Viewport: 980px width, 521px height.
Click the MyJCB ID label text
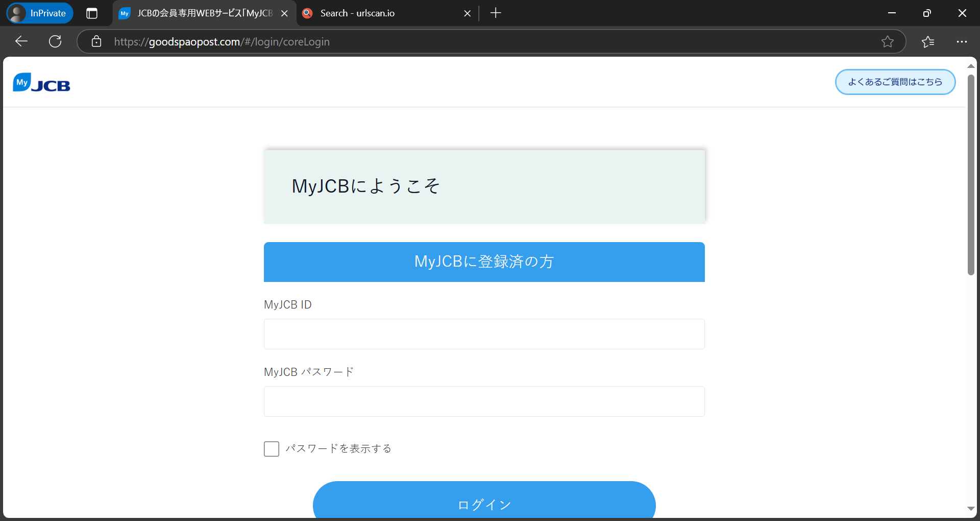288,305
